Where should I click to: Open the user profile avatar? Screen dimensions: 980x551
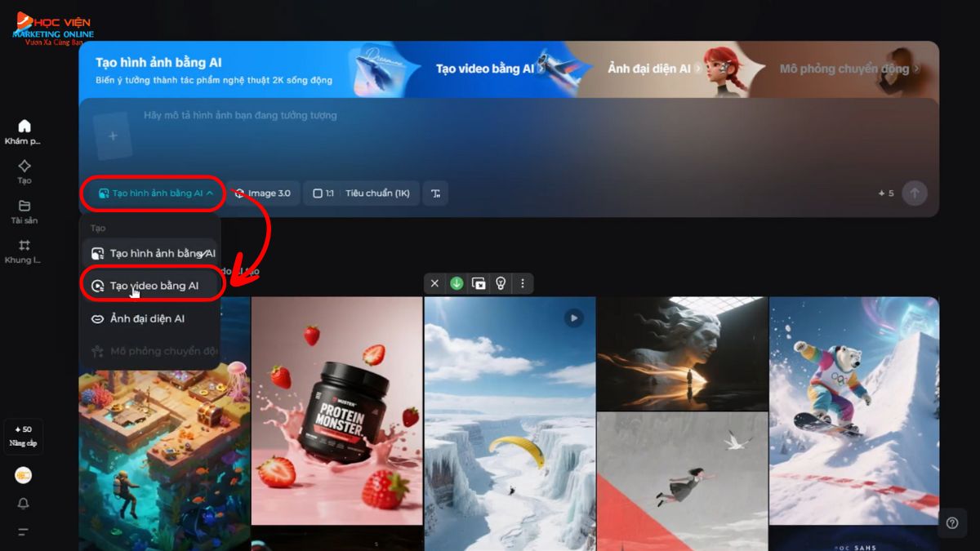pos(24,475)
